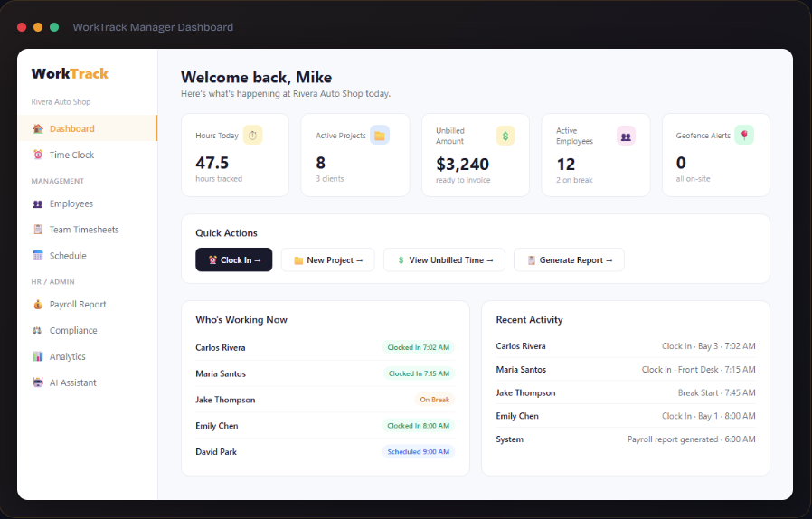Open the Employees page in the sidebar
This screenshot has height=519, width=812.
(87, 203)
